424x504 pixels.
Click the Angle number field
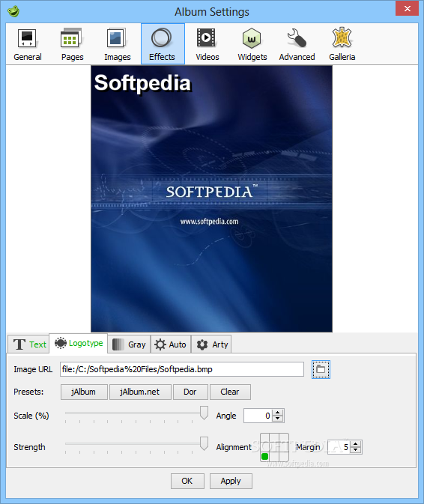click(258, 416)
